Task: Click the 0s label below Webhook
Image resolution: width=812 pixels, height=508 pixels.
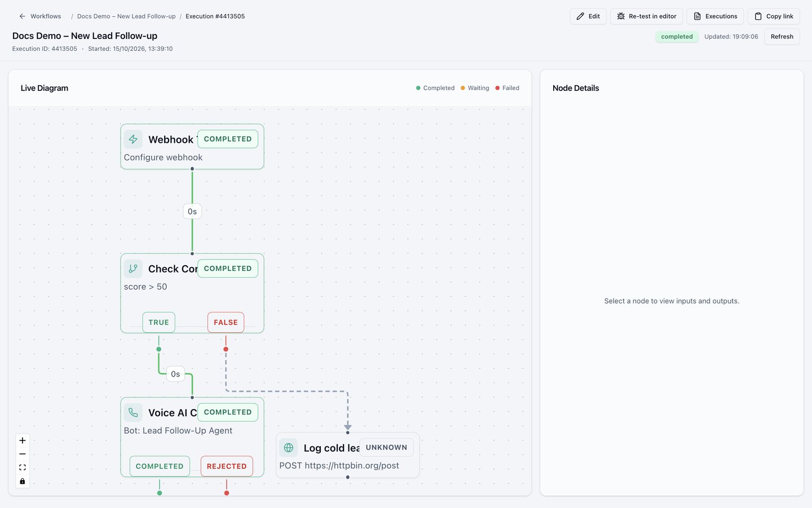Action: [192, 212]
